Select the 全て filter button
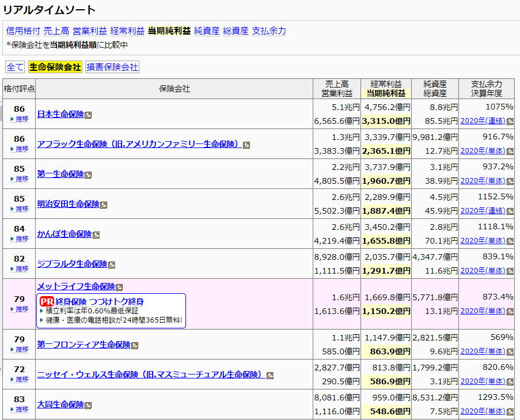Viewport: 520px width, 420px height. (x=15, y=67)
